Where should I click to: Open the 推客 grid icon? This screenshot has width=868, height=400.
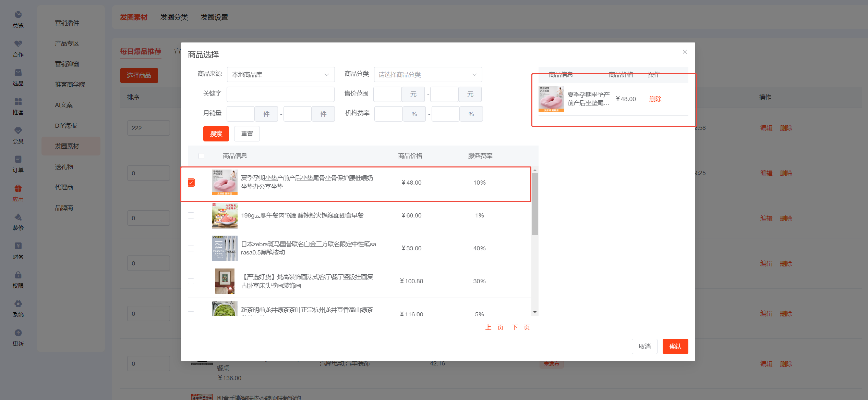18,102
